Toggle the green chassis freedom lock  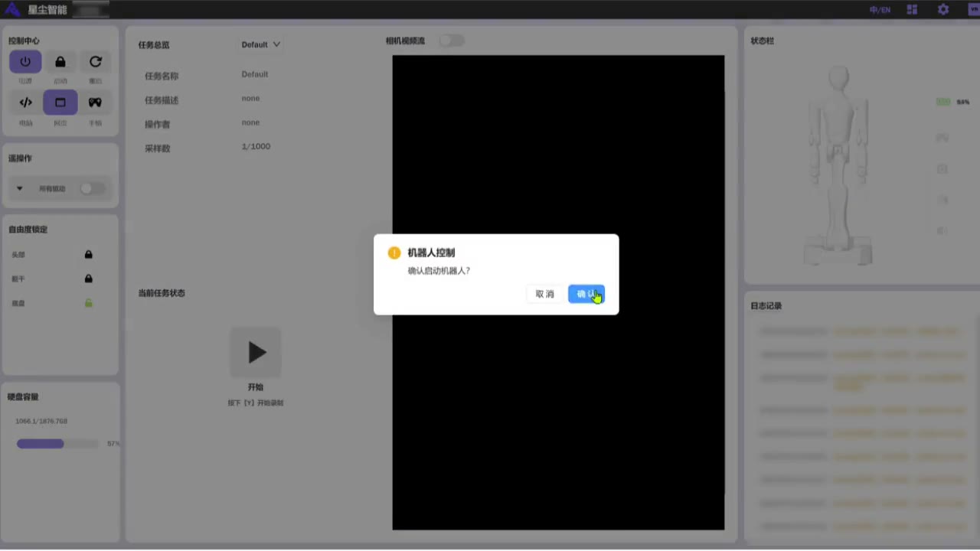(x=89, y=304)
